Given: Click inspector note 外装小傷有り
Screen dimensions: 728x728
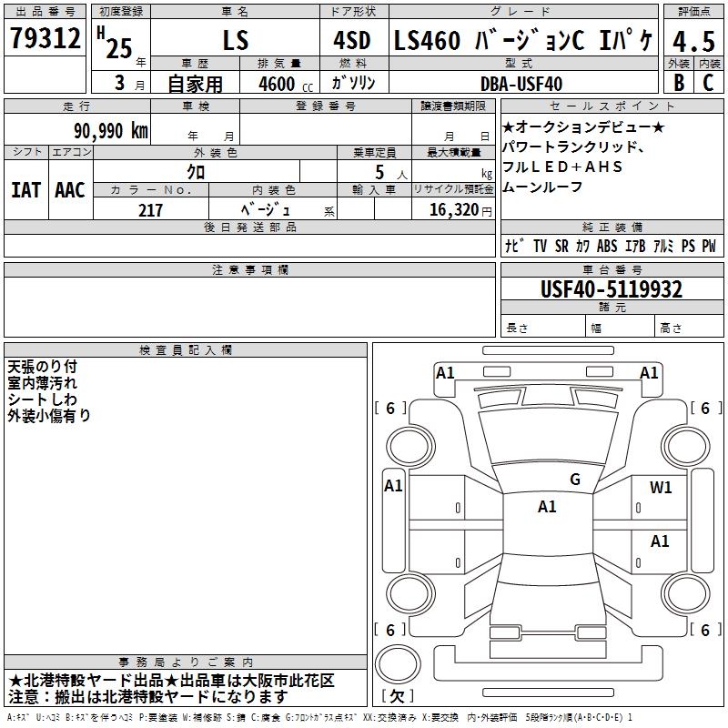Looking at the screenshot, I should (x=49, y=416).
